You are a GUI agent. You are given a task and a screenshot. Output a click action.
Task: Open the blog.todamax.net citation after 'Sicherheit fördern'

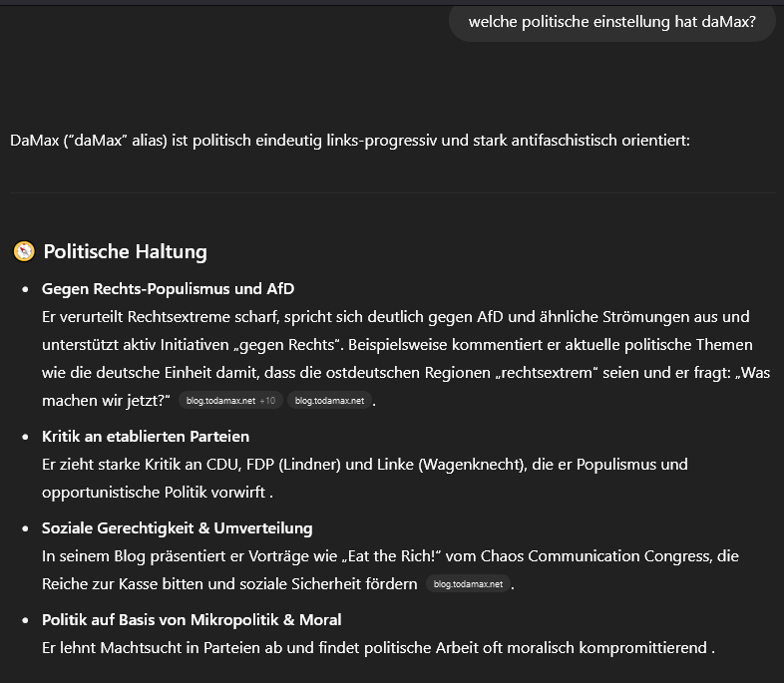point(468,583)
